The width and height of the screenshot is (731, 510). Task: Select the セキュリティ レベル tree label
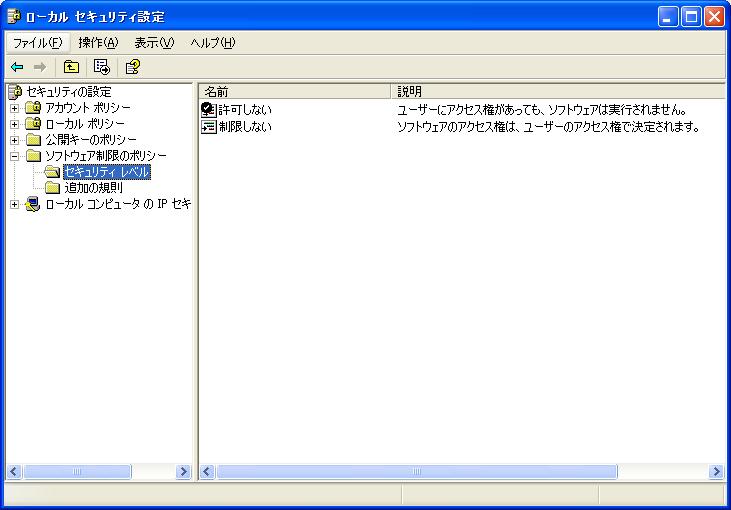coord(107,172)
